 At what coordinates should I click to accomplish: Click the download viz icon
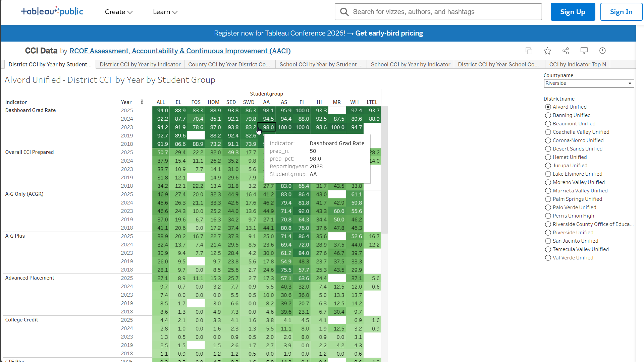[x=584, y=51]
